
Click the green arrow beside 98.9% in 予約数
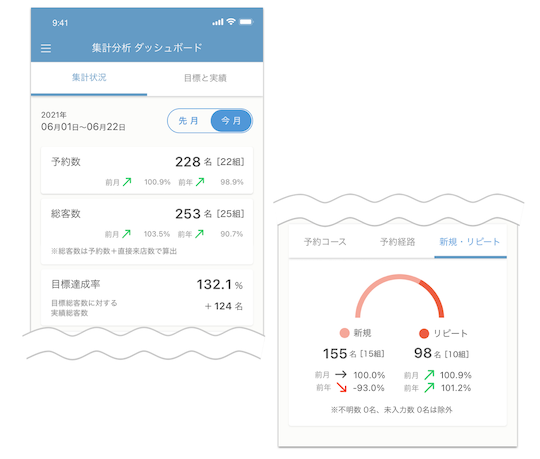[x=200, y=181]
